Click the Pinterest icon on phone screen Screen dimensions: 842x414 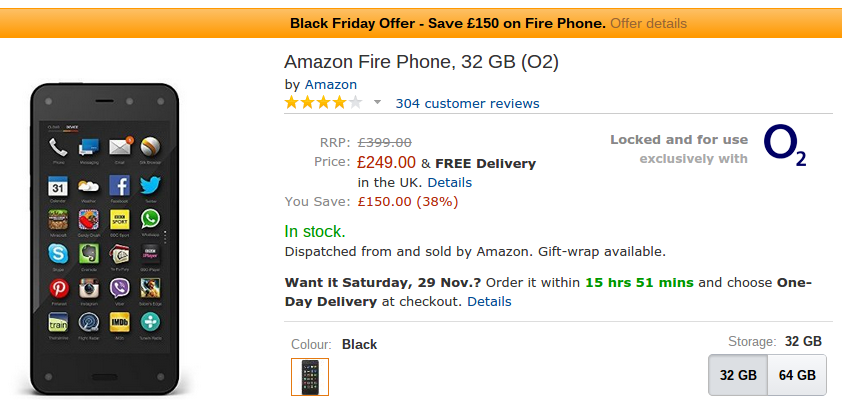pos(58,288)
